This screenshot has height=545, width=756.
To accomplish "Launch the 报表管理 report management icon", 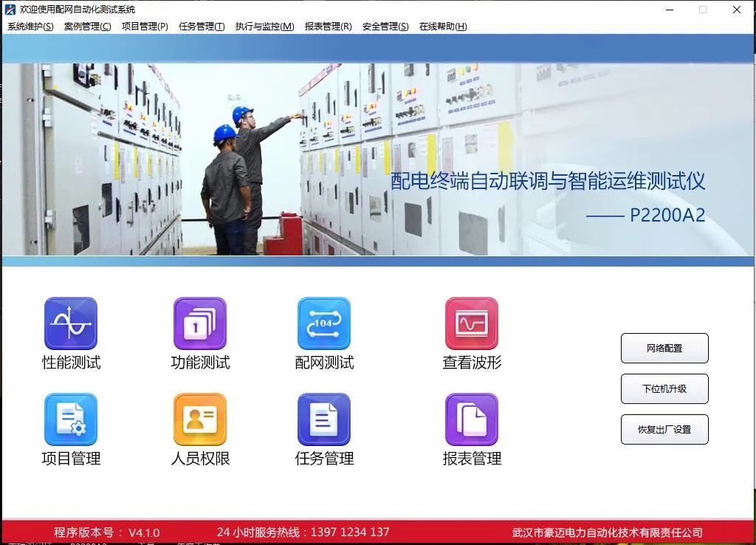I will [x=472, y=419].
